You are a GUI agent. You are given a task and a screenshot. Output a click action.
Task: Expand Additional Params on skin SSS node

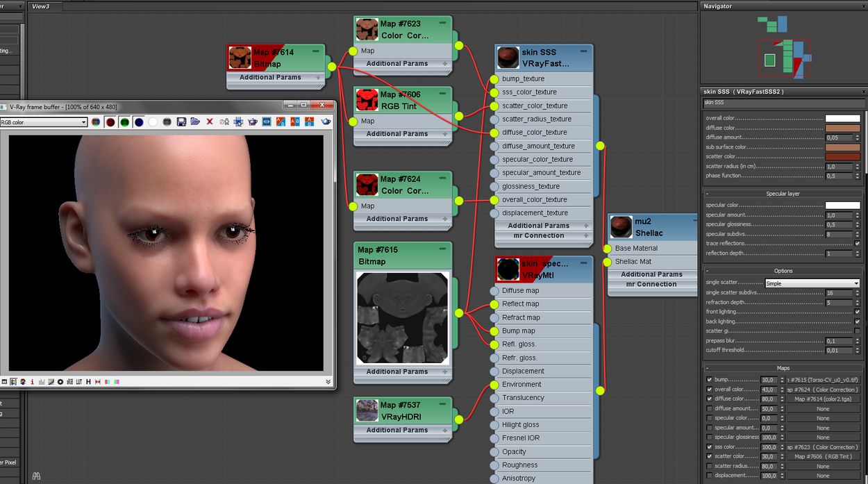(x=539, y=226)
